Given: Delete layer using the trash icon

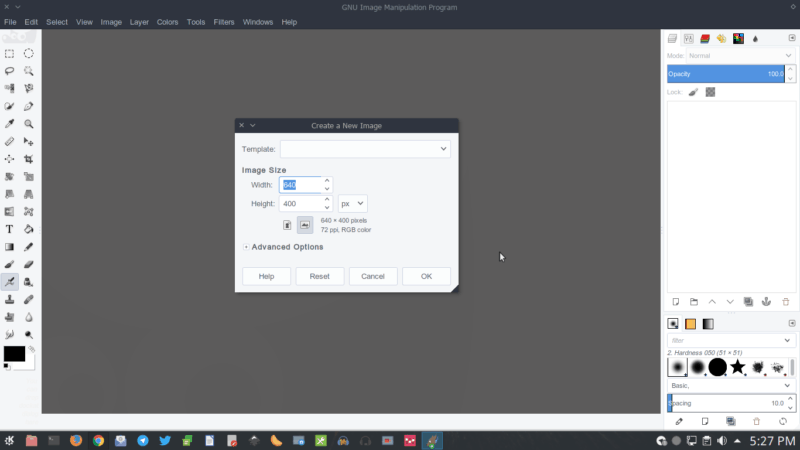Looking at the screenshot, I should click(x=785, y=301).
